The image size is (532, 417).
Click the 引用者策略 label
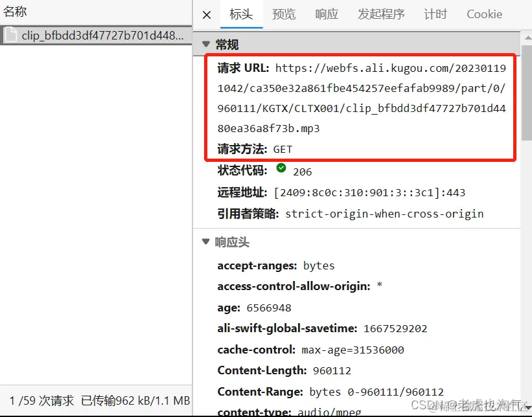[248, 214]
